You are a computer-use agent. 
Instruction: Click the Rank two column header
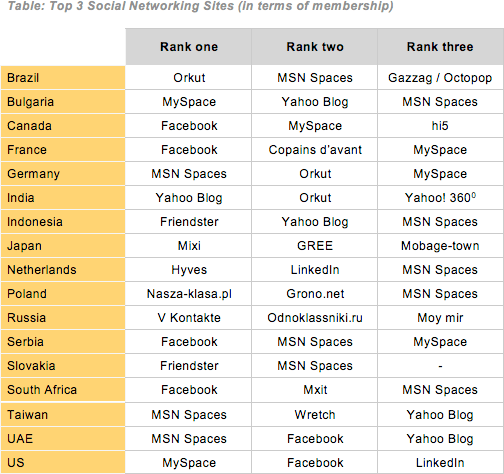pos(315,47)
